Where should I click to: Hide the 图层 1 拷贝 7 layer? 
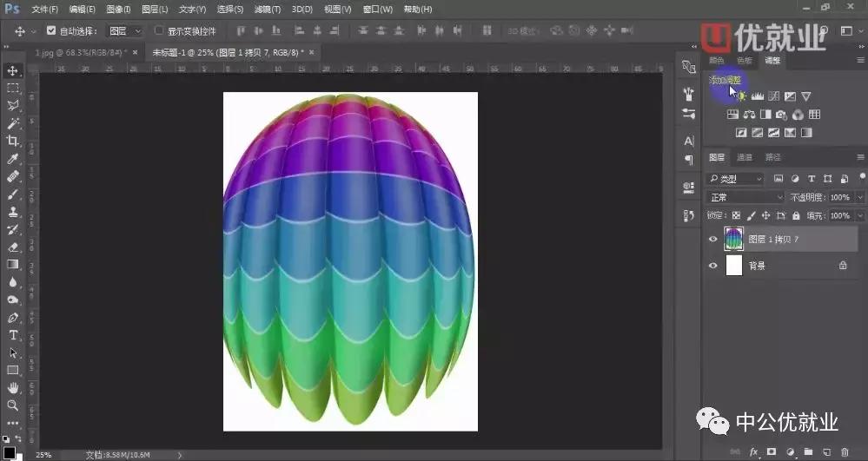(713, 240)
